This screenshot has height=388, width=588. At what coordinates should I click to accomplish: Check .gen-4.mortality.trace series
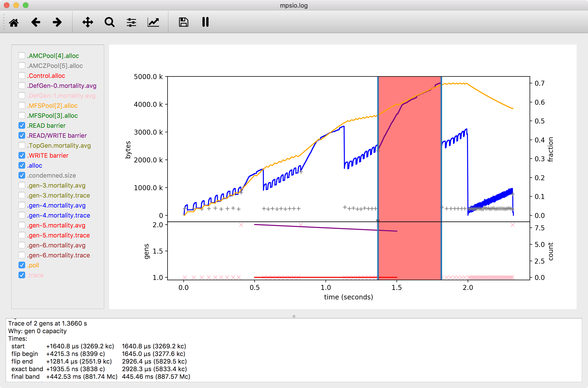click(x=22, y=215)
